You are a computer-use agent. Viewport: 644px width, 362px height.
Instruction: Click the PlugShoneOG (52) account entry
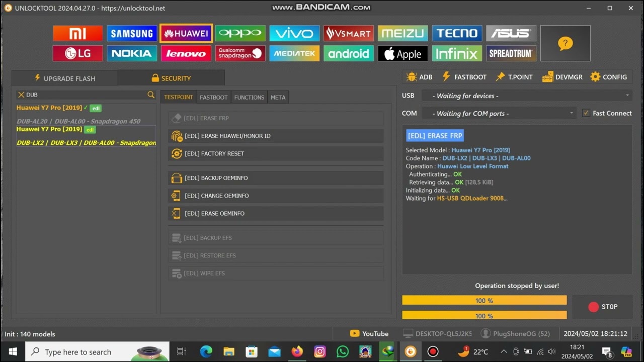pyautogui.click(x=516, y=333)
